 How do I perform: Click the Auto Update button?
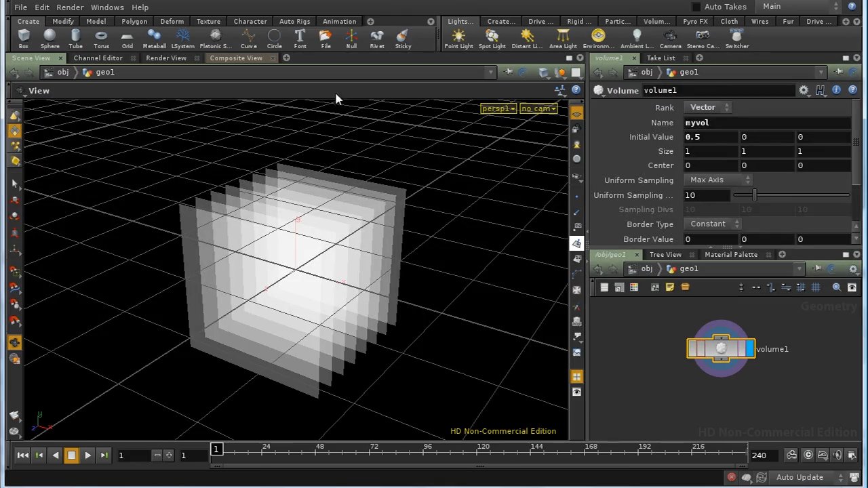tap(800, 477)
